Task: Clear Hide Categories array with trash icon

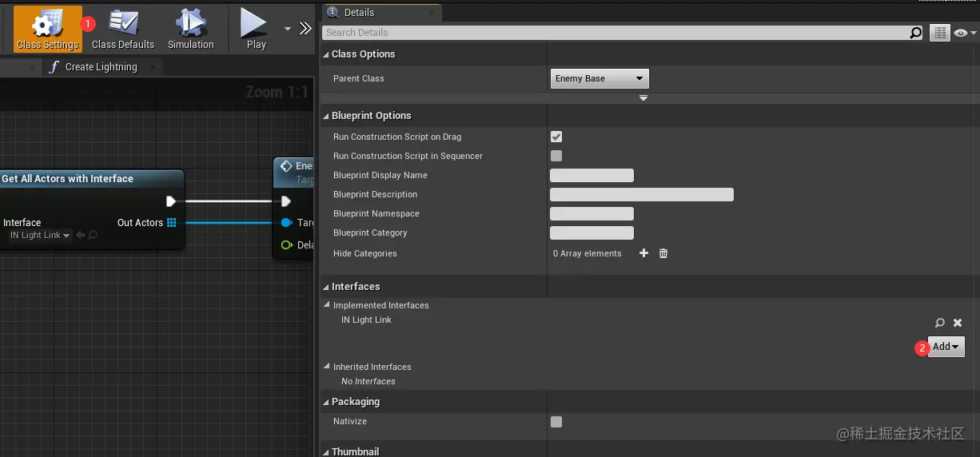Action: [663, 253]
